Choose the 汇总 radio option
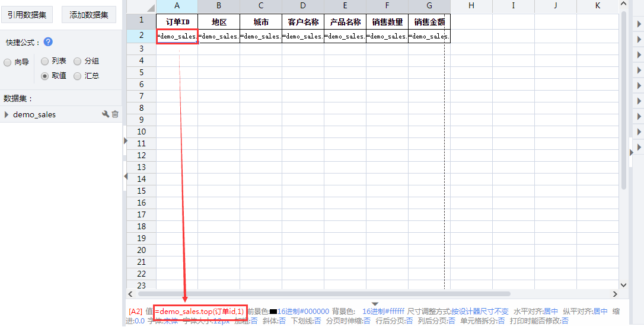The image size is (644, 327). [x=78, y=76]
